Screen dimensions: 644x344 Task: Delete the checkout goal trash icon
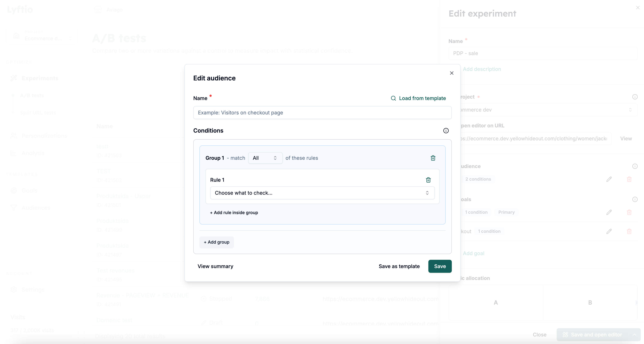pos(629,231)
